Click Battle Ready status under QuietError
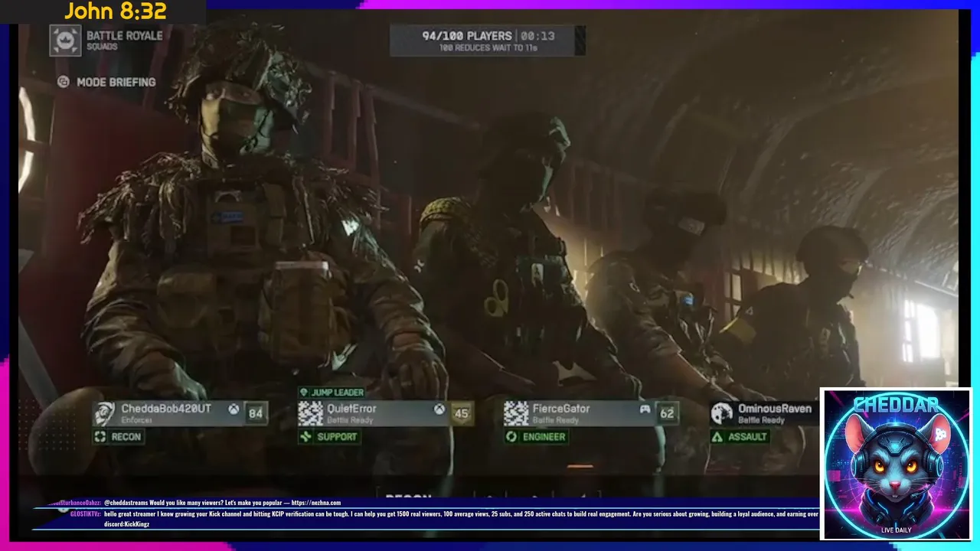980x551 pixels. (x=348, y=420)
